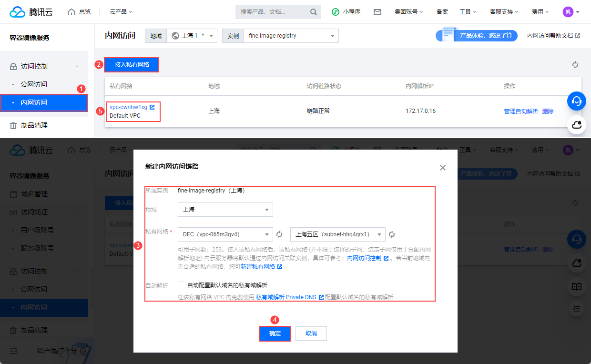Click 内网访问帮助文档 text in undimmed page

pyautogui.click(x=550, y=36)
